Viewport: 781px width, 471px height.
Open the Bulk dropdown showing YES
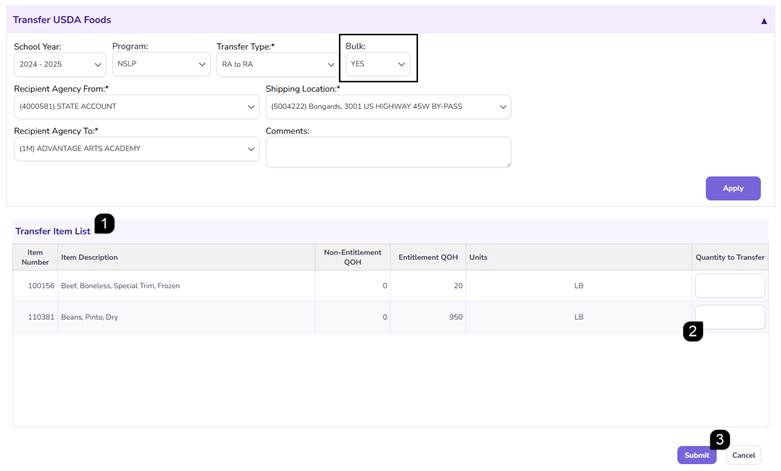[378, 64]
